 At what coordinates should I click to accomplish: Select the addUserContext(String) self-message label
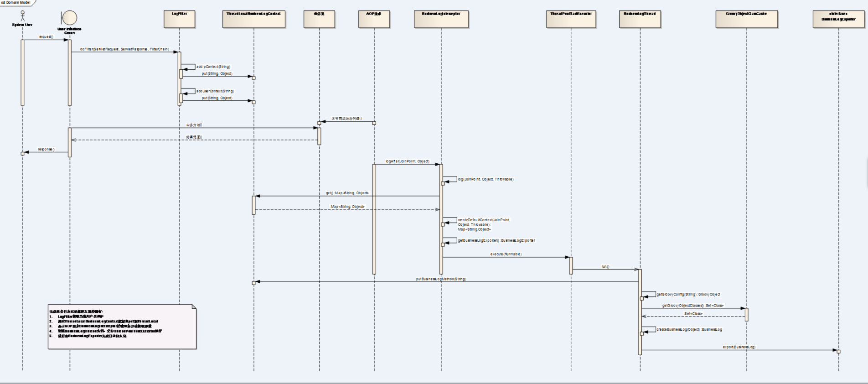215,91
